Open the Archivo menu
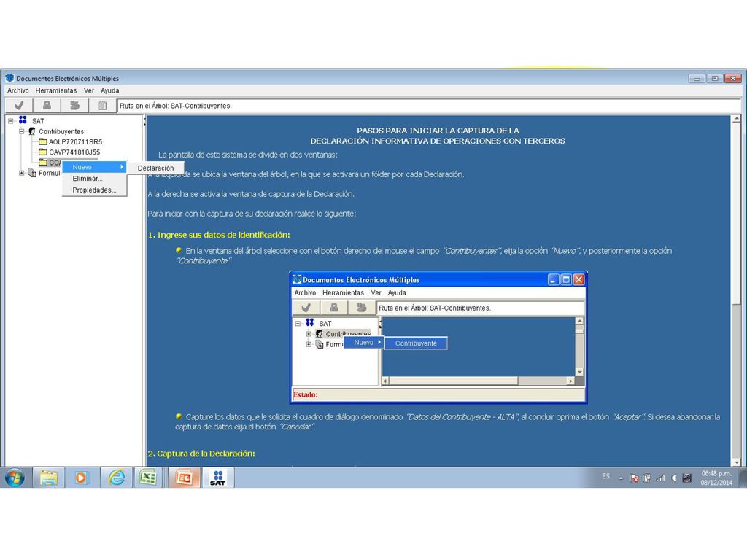 point(18,90)
